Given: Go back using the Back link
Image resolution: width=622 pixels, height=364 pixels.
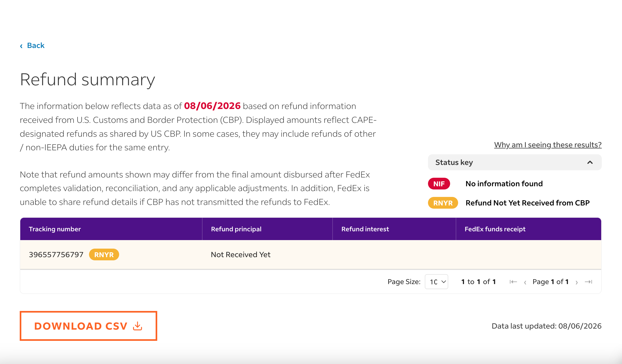Looking at the screenshot, I should pos(32,45).
